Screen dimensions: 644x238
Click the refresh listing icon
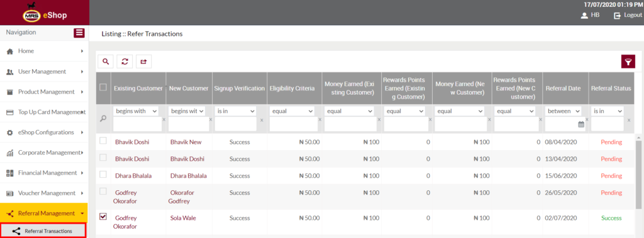point(125,62)
